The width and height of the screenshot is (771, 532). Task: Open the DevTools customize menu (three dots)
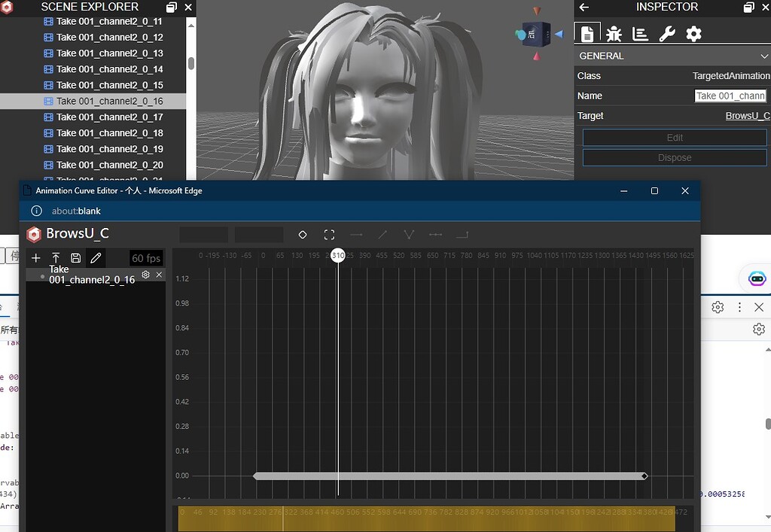point(740,307)
